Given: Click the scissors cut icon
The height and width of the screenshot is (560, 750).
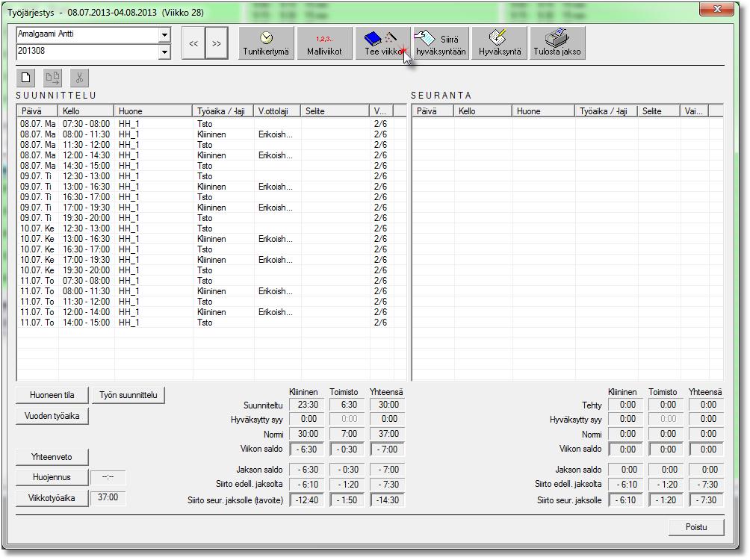Looking at the screenshot, I should (79, 78).
